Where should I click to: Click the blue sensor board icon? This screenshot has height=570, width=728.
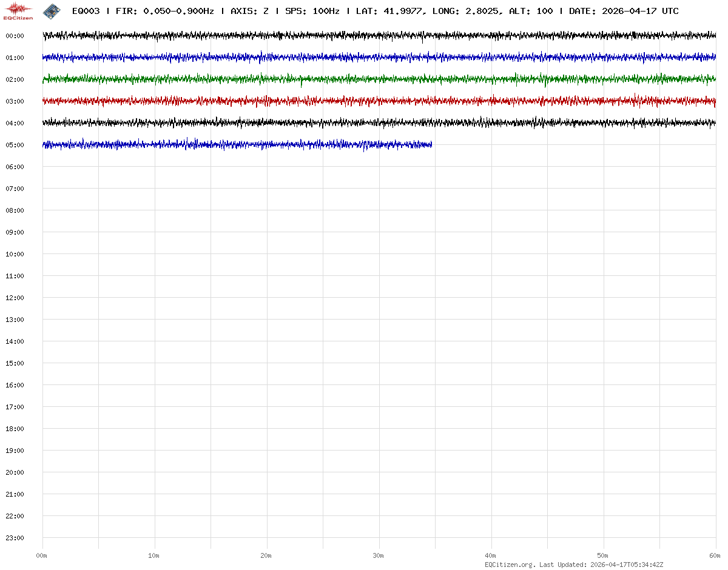(52, 10)
